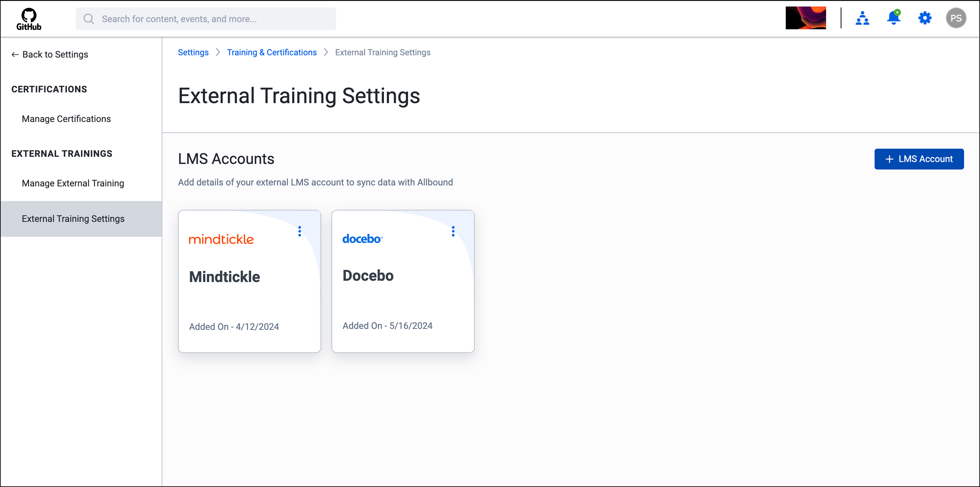980x487 pixels.
Task: Open Manage Certifications in sidebar
Action: click(x=66, y=119)
